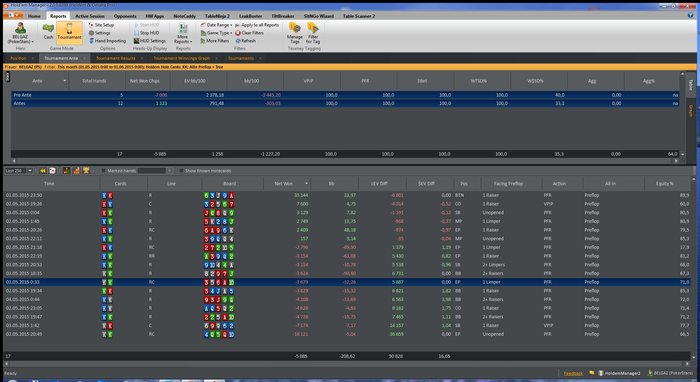Switch to the Active Session tab
Image resolution: width=700 pixels, height=382 pixels.
tap(90, 16)
